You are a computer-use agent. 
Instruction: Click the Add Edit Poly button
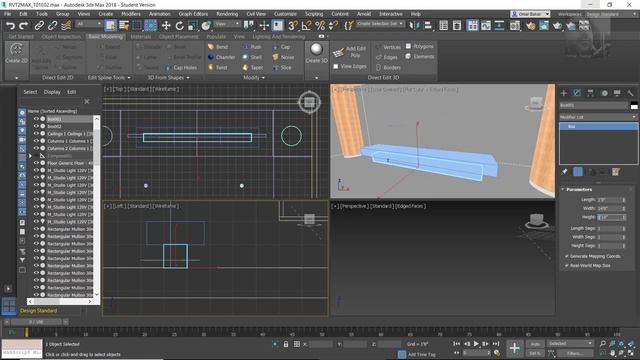click(349, 52)
